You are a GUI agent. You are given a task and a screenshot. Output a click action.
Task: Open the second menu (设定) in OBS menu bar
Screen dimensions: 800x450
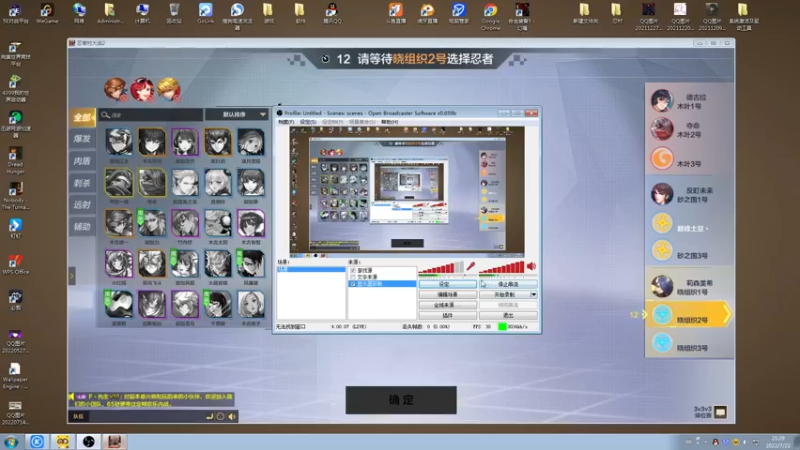click(308, 122)
